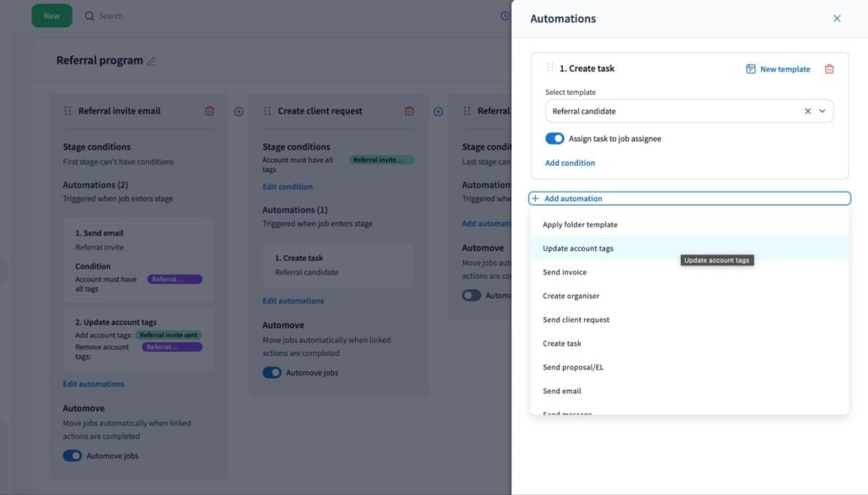
Task: Click Edit automations in Create client request
Action: [292, 301]
